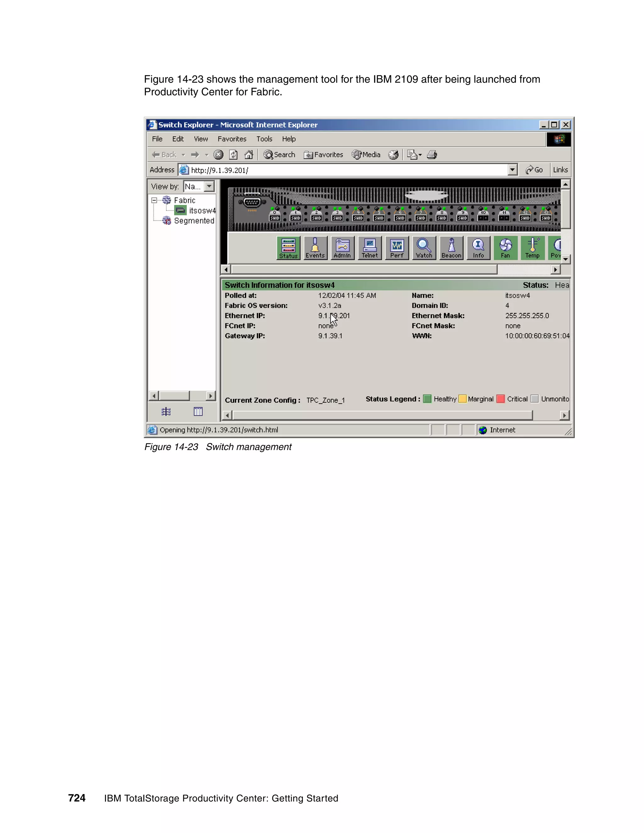Open the Events icon
The width and height of the screenshot is (644, 833).
pyautogui.click(x=315, y=248)
